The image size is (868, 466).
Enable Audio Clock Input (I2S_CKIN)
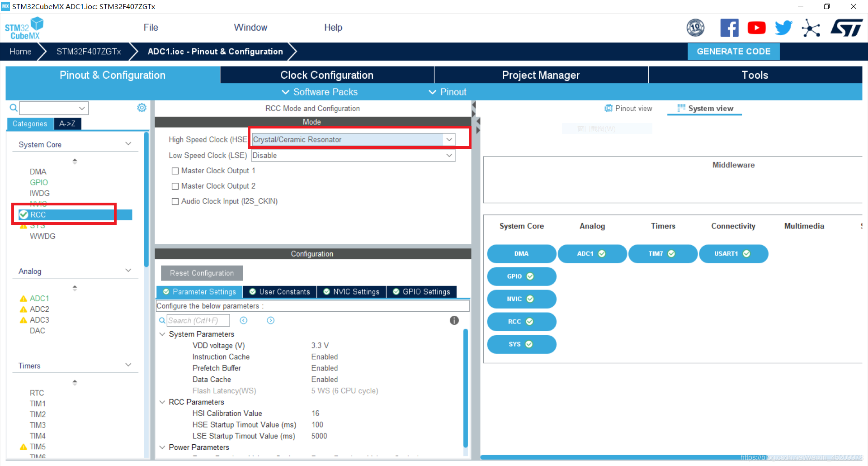coord(175,202)
